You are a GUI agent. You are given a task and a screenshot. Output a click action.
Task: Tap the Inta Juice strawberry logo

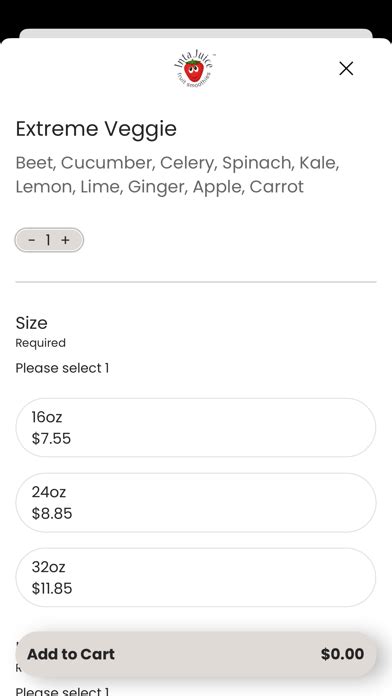[x=194, y=69]
